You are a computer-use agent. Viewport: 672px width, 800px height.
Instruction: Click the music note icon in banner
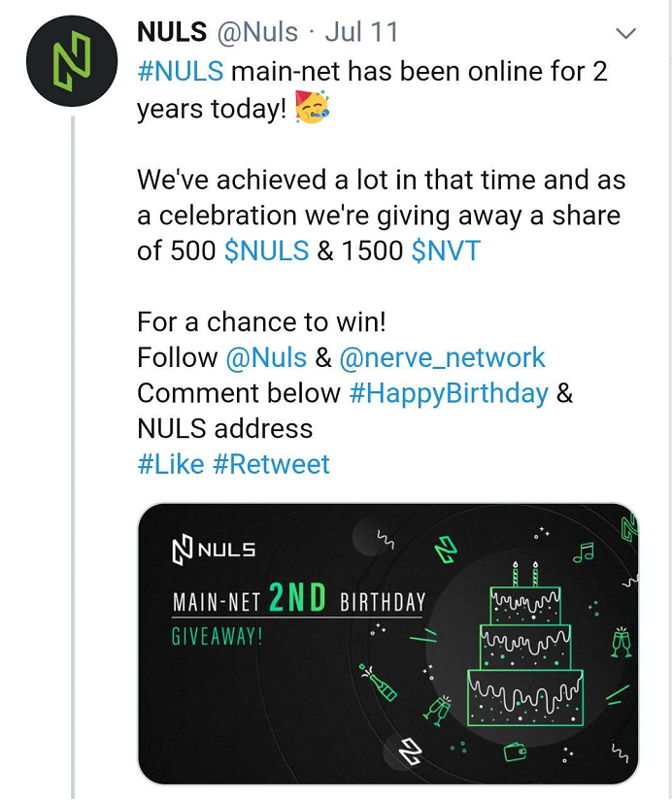click(x=583, y=552)
